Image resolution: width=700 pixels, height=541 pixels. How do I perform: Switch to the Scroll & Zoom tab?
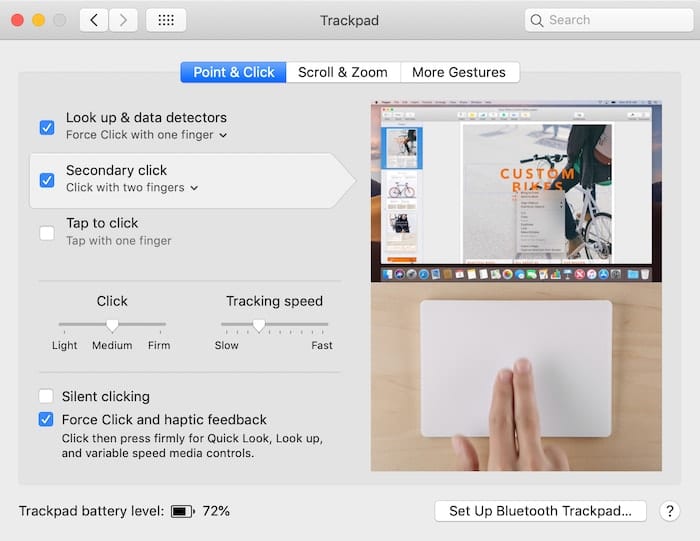click(342, 72)
